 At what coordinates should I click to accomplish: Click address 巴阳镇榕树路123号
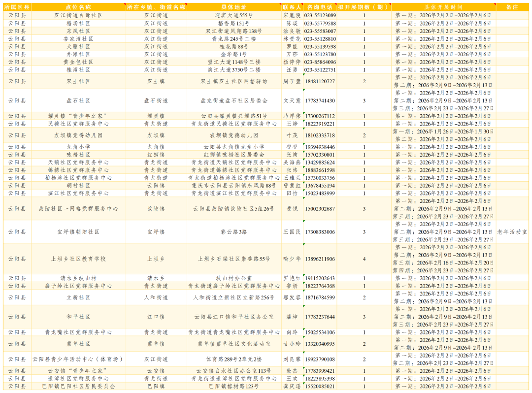(234, 386)
